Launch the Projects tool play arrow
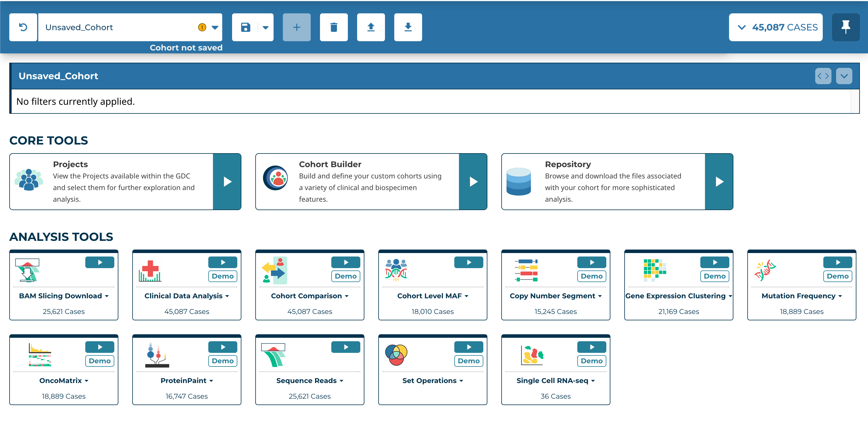Viewport: 868px width, 437px height. tap(227, 182)
